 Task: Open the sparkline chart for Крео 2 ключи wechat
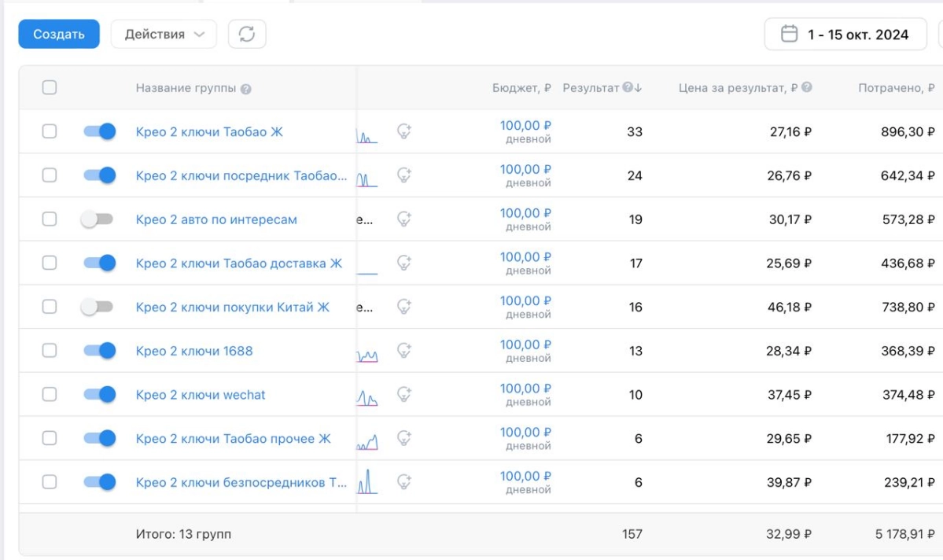click(367, 398)
